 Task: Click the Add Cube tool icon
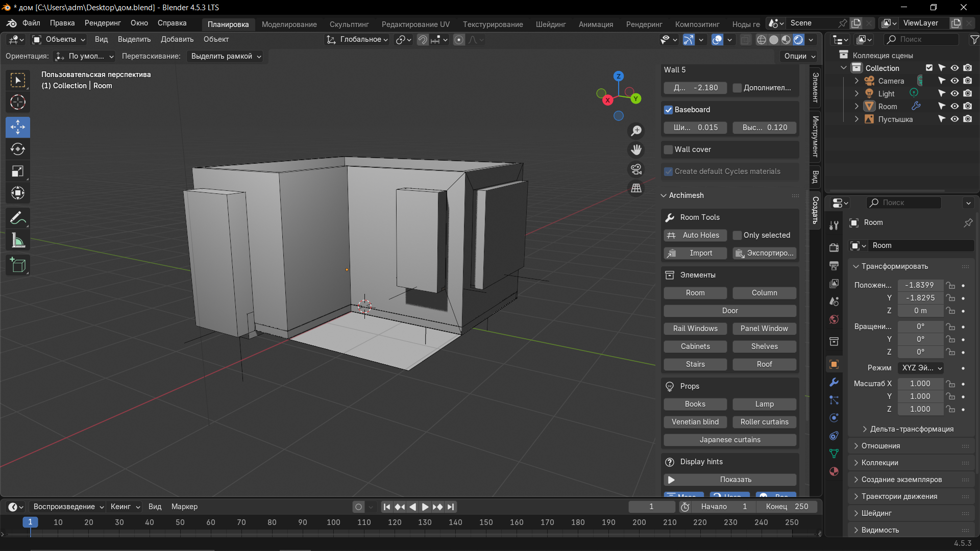coord(18,265)
